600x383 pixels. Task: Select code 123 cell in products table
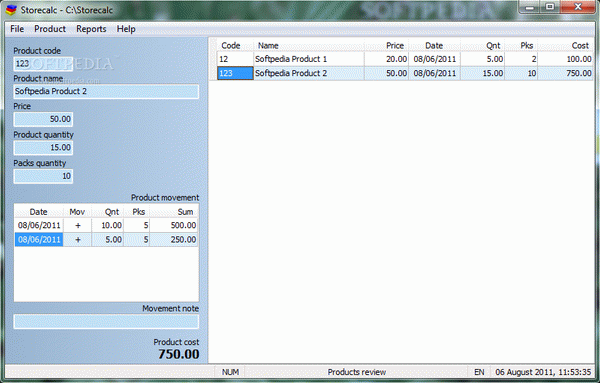coord(235,73)
